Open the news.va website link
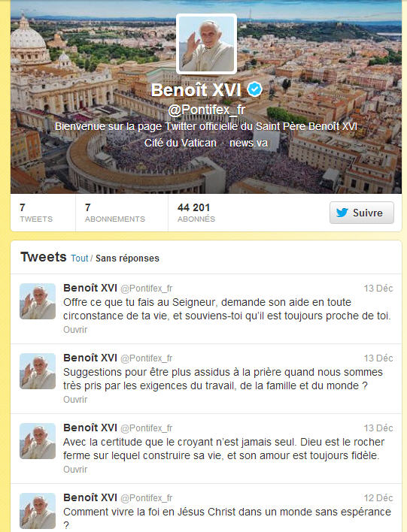Viewport: 407px width, 532px height. tap(249, 143)
